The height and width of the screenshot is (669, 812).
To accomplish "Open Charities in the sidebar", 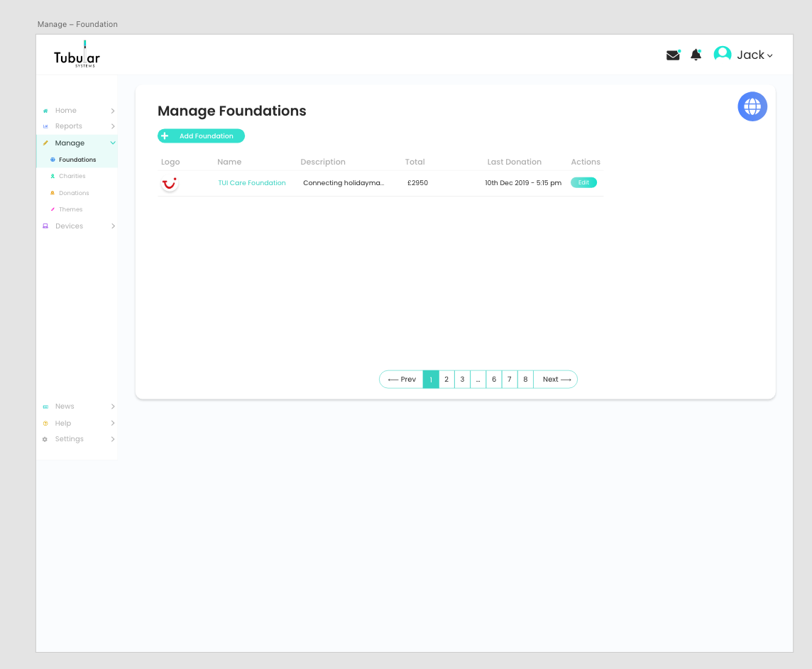I will pos(72,176).
